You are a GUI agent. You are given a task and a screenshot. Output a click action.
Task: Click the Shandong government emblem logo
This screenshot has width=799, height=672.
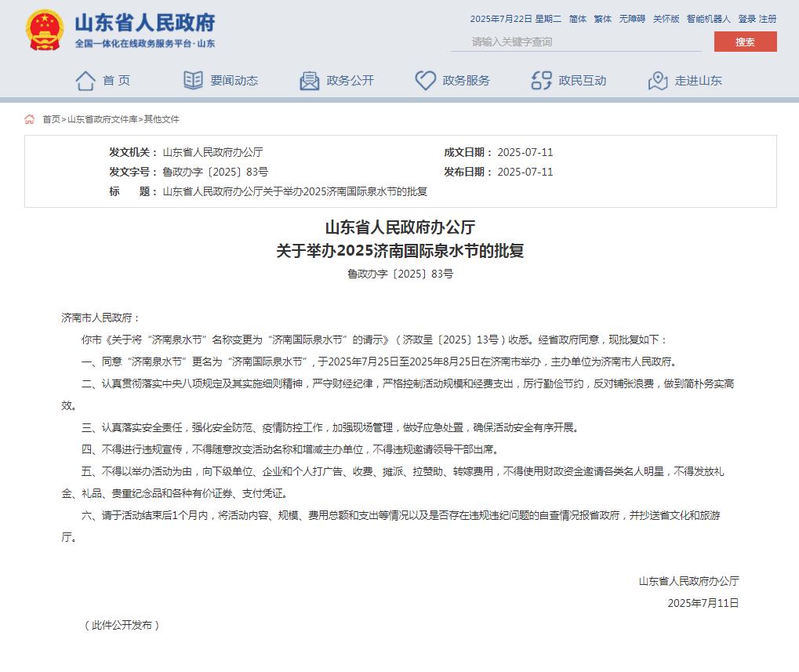click(x=45, y=31)
